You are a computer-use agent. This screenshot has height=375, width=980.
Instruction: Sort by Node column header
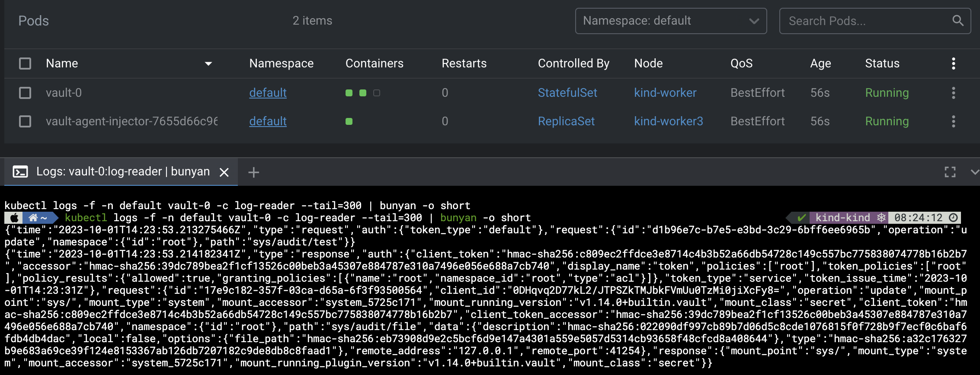[x=648, y=64]
